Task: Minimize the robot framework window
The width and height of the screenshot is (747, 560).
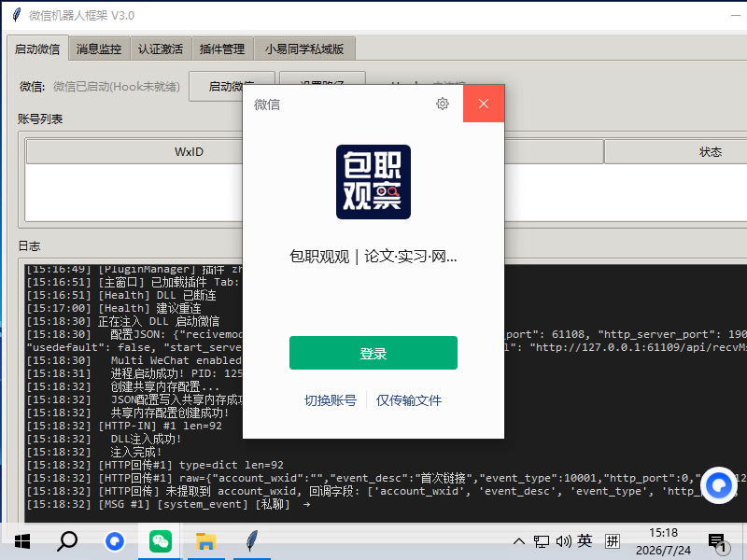Action: pyautogui.click(x=736, y=15)
